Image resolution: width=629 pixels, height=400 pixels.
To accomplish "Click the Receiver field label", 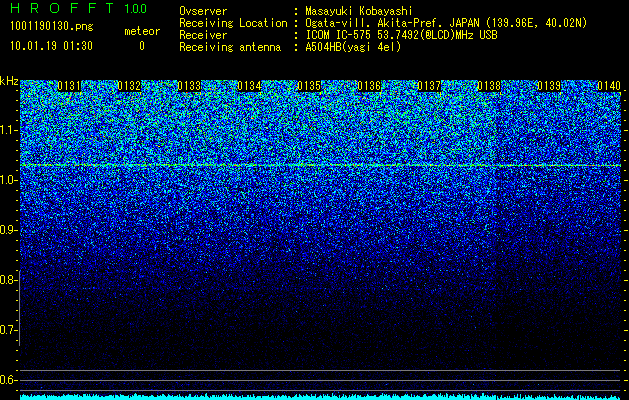I will 203,35.
